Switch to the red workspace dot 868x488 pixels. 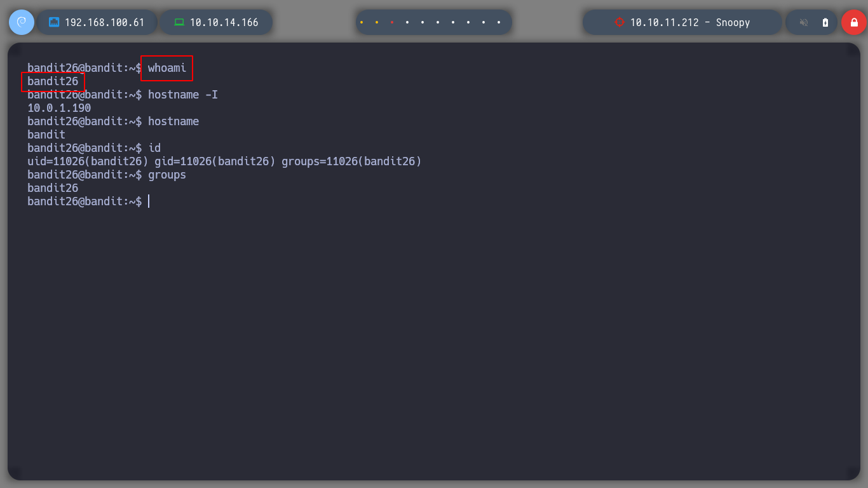[392, 22]
